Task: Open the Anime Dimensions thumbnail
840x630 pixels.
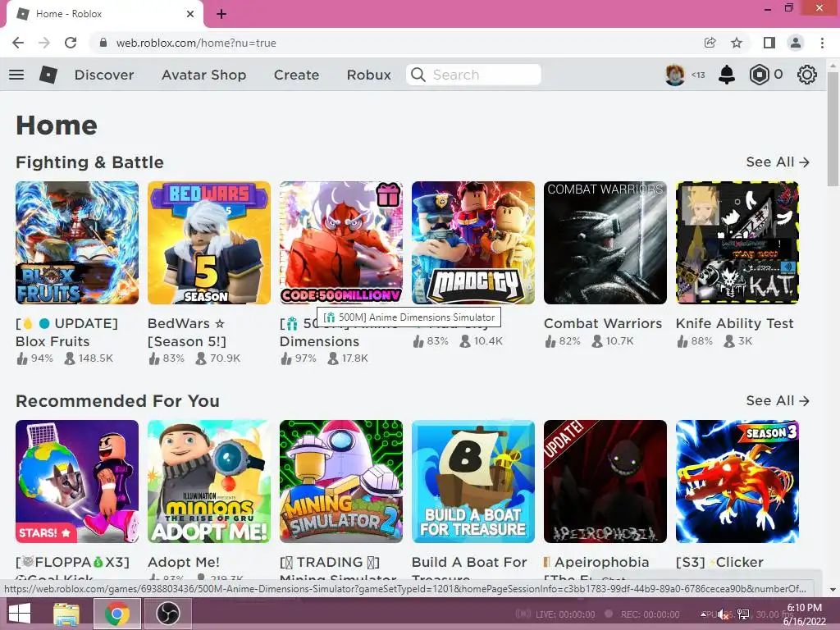Action: tap(341, 243)
